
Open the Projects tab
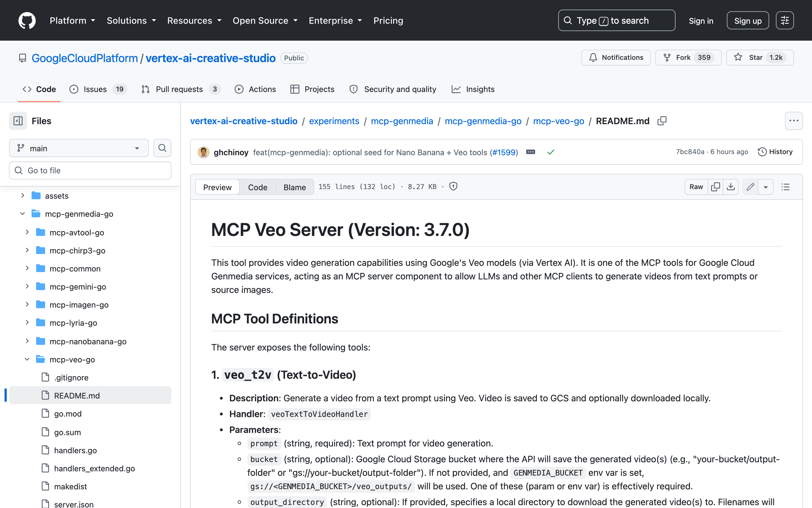(x=312, y=89)
